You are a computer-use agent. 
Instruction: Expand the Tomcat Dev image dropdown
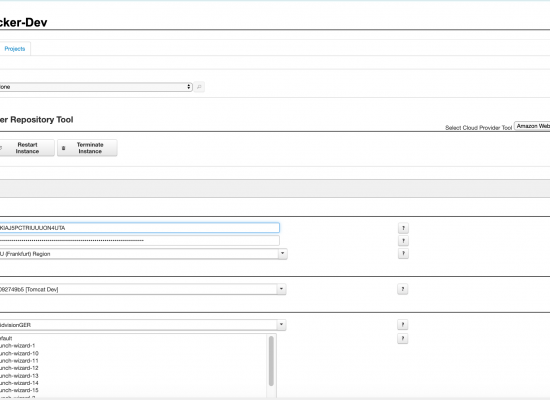click(281, 289)
